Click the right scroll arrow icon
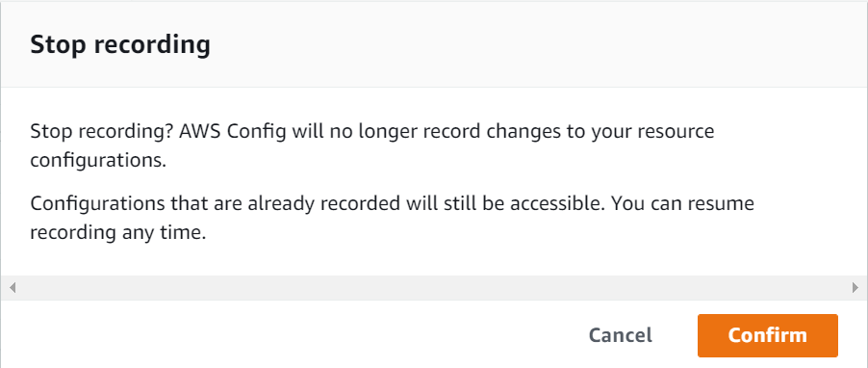 point(855,288)
